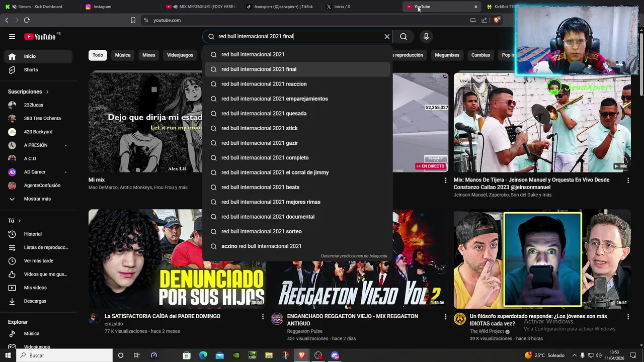
Task: Open the 420 Backyard subscription
Action: pos(38,132)
